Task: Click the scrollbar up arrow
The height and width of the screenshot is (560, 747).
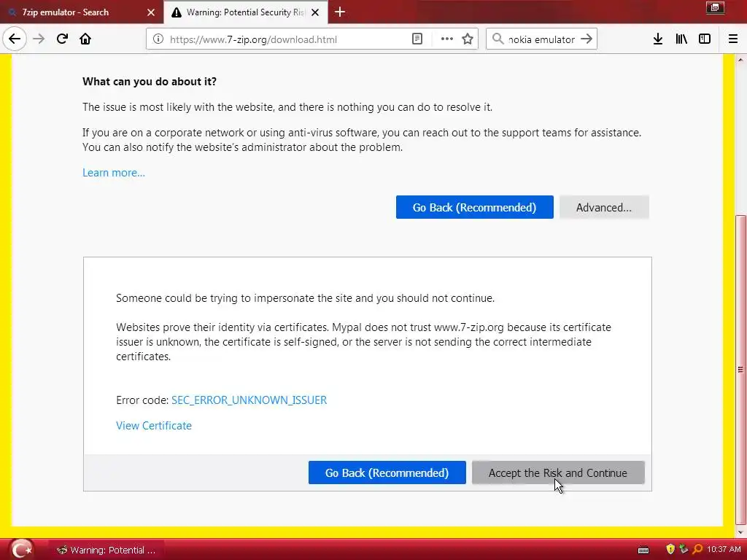Action: click(740, 60)
